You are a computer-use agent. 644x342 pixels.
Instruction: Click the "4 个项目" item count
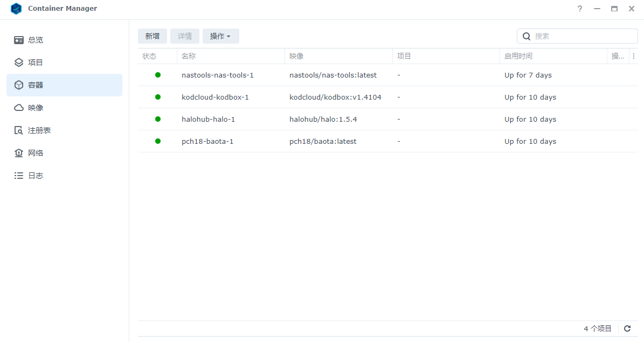(x=598, y=329)
